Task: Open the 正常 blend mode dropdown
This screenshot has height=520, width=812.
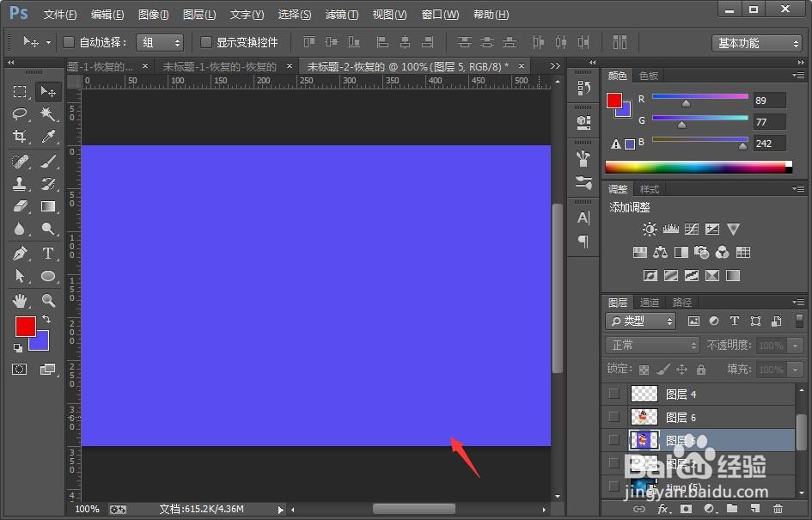Action: tap(652, 345)
